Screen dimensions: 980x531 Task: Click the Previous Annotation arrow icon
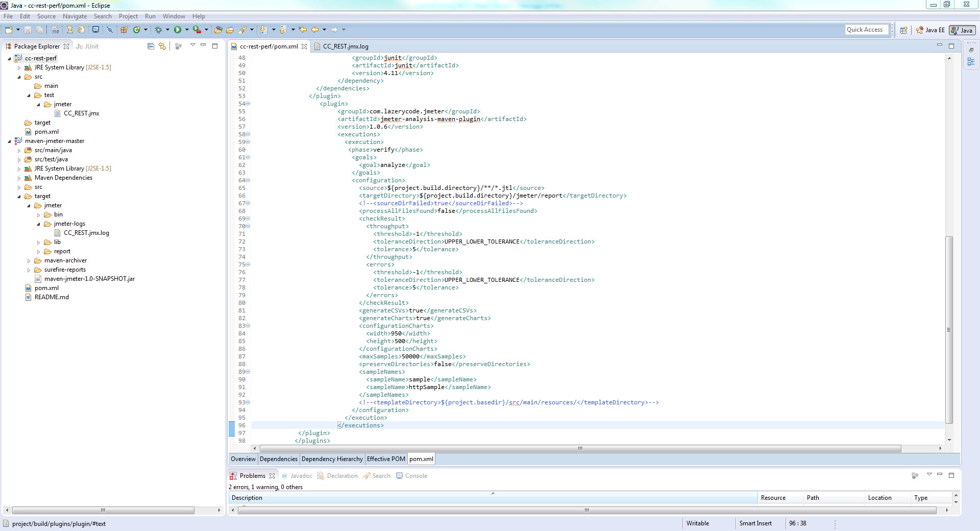[282, 30]
